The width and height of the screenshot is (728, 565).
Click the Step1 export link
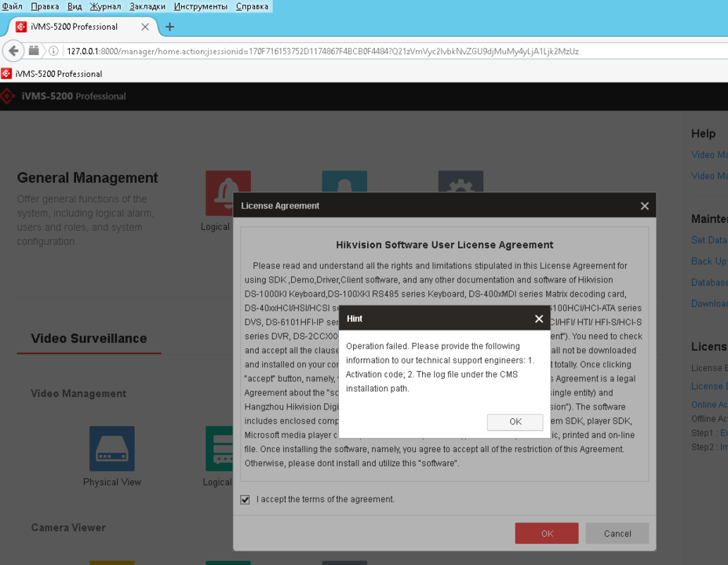pos(723,432)
